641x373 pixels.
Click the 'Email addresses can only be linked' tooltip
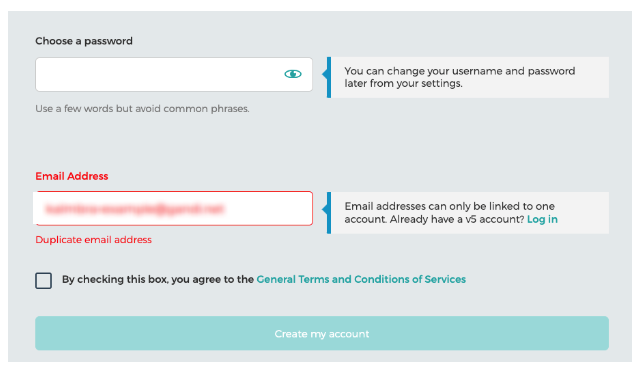tap(468, 213)
